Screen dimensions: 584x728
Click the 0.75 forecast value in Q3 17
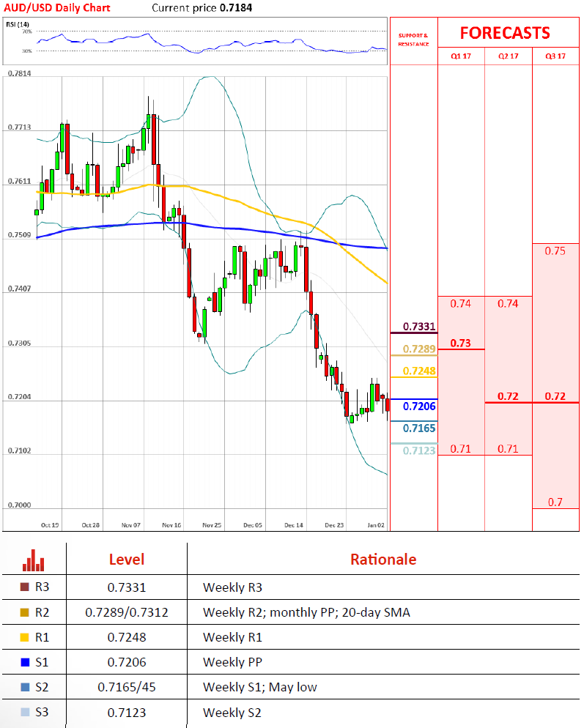point(555,251)
